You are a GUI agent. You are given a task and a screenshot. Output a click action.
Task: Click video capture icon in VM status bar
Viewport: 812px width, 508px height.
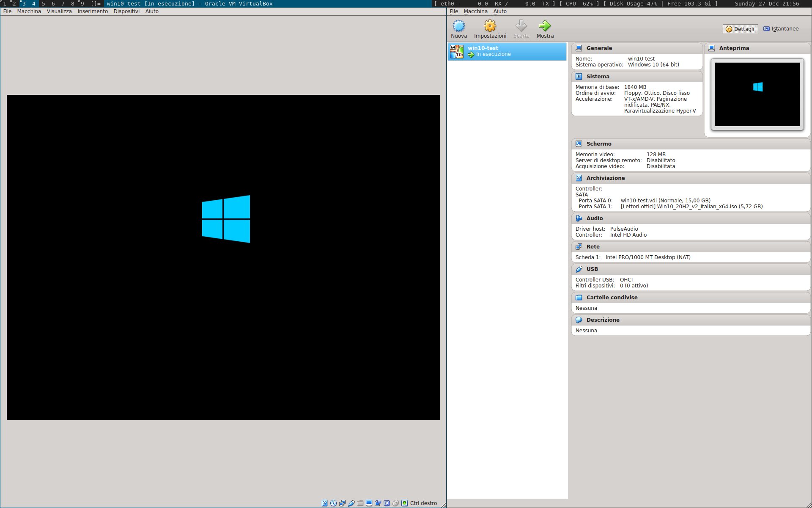[378, 503]
